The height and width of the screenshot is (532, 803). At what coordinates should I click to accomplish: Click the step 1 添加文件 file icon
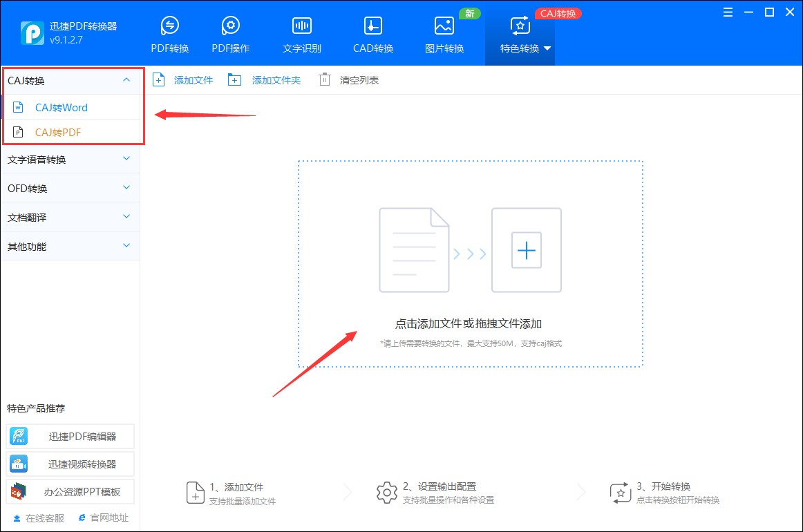pyautogui.click(x=195, y=493)
